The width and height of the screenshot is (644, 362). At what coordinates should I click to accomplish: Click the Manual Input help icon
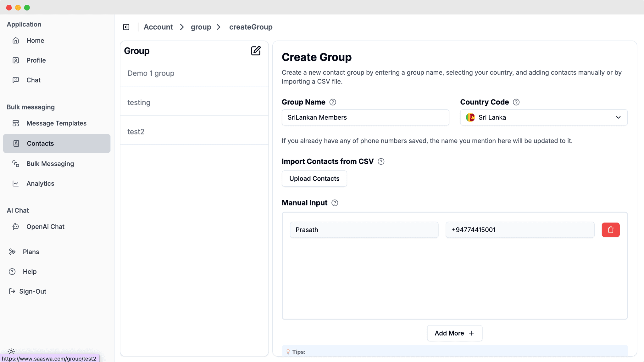[x=335, y=203]
